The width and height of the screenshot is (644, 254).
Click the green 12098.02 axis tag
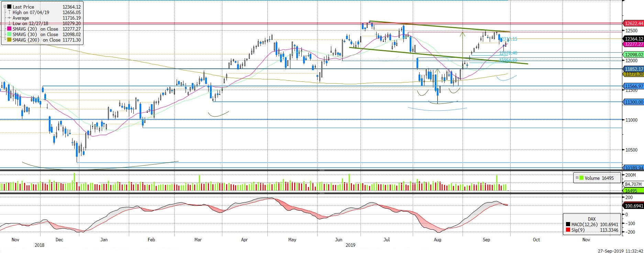633,55
